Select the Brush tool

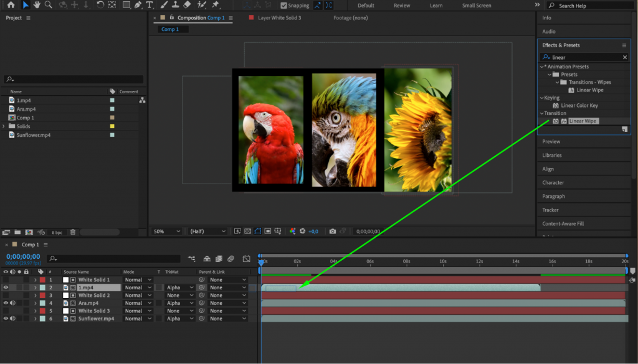[164, 6]
